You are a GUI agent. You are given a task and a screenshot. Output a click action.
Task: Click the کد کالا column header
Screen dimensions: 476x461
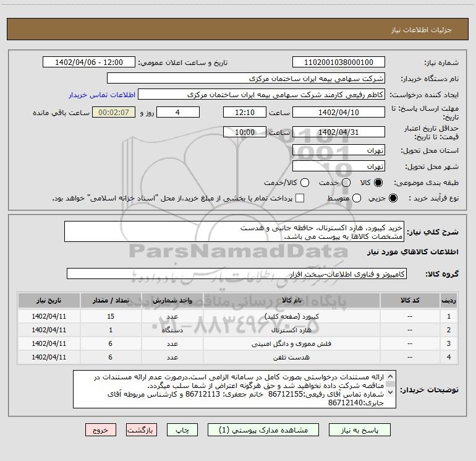coord(410,301)
